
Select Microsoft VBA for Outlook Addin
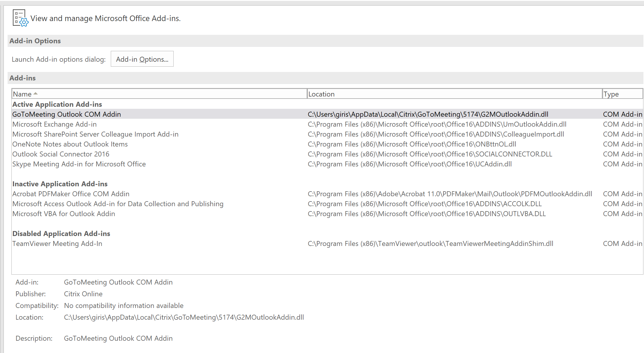327,213
